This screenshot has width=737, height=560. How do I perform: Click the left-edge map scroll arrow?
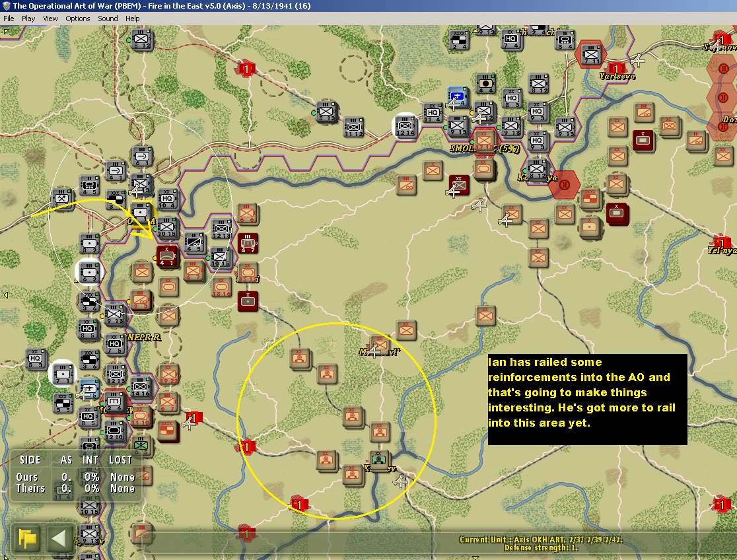click(6, 295)
